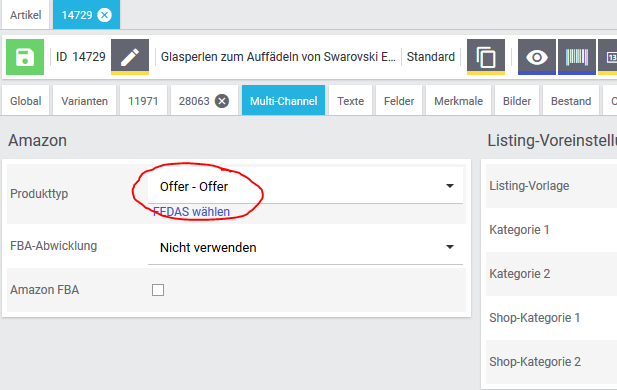Open the Merkmale tab
The image size is (617, 390).
pos(458,101)
